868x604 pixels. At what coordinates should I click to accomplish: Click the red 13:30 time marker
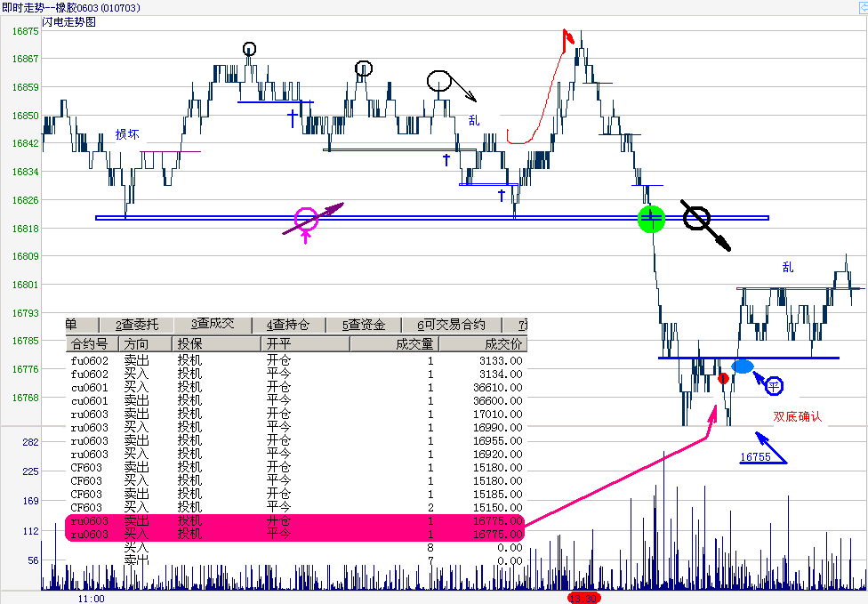584,598
